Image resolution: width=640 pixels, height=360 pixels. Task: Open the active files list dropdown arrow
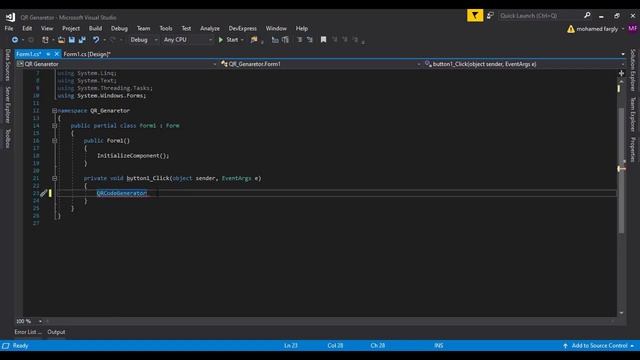623,54
